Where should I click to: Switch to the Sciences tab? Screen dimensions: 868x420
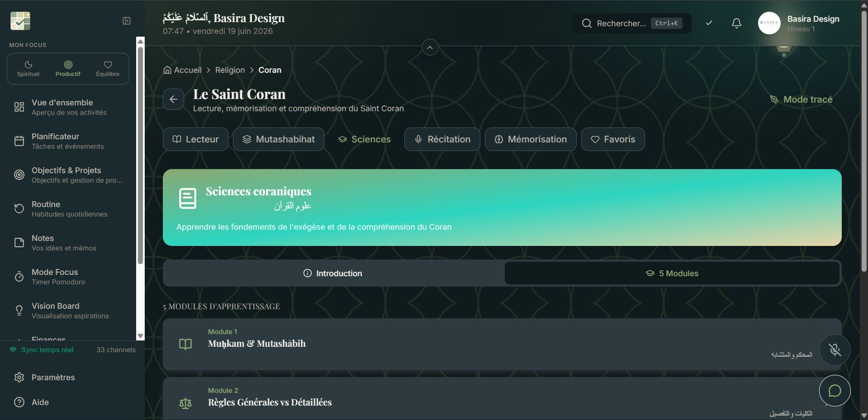[x=364, y=139]
